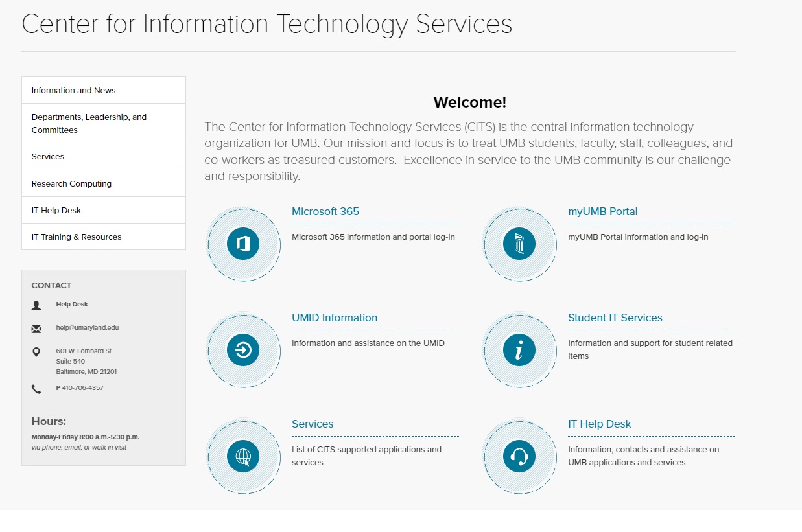
Task: Select IT Help Desk in left sidebar
Action: 56,211
